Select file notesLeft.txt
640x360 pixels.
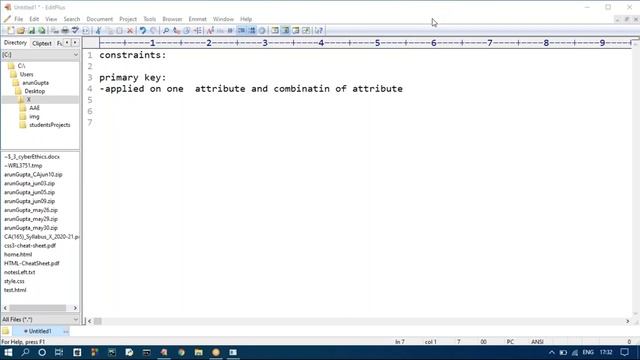click(x=20, y=272)
